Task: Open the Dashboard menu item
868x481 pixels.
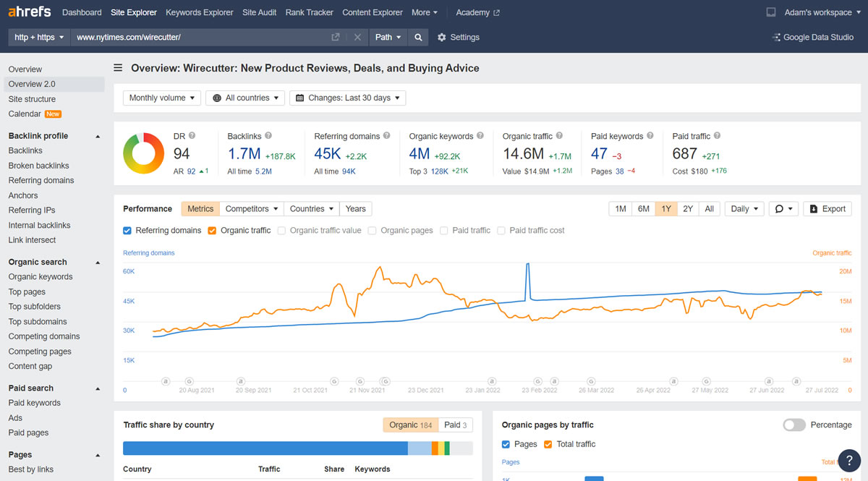Action: (x=82, y=12)
